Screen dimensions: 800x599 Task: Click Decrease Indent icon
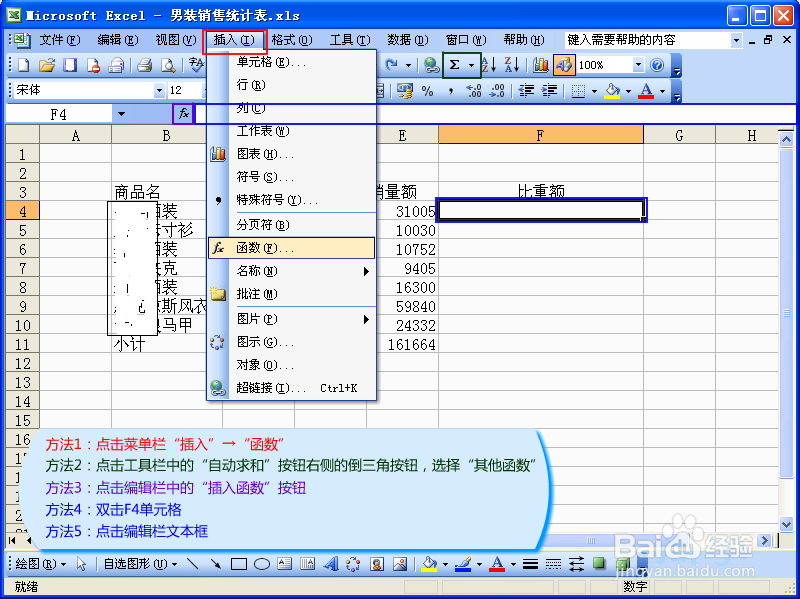(x=526, y=91)
